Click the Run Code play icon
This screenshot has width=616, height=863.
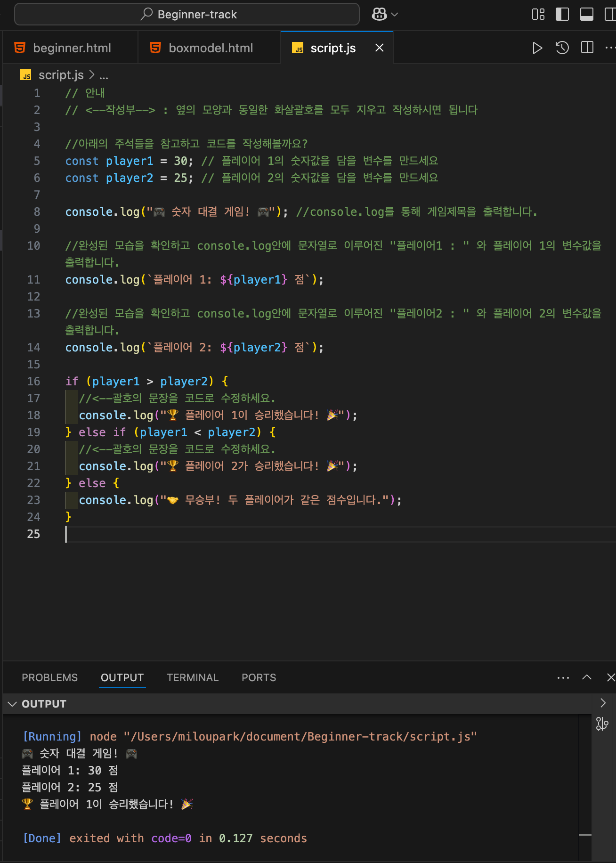point(537,48)
